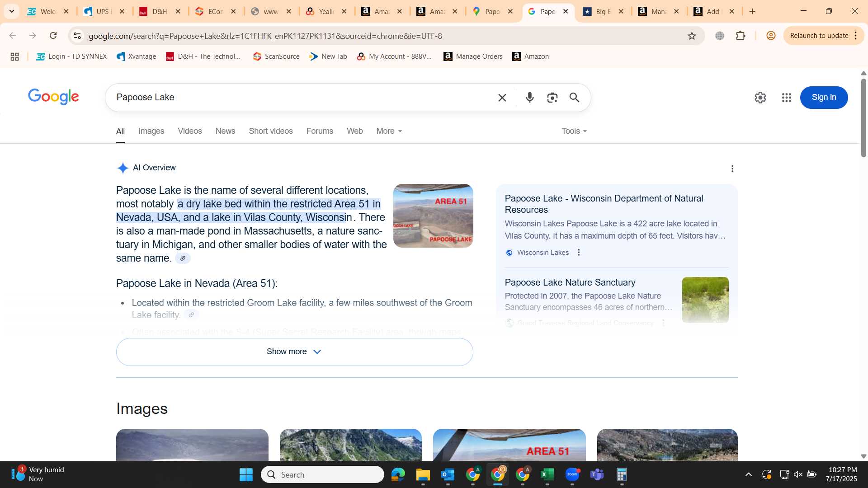The height and width of the screenshot is (488, 868).
Task: Open Windows Start menu
Action: click(246, 475)
